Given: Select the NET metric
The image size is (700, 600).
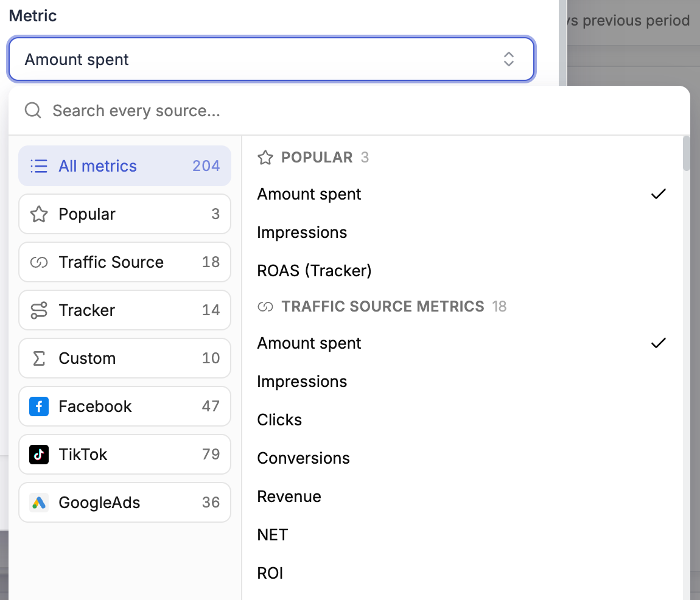Looking at the screenshot, I should 462,535.
